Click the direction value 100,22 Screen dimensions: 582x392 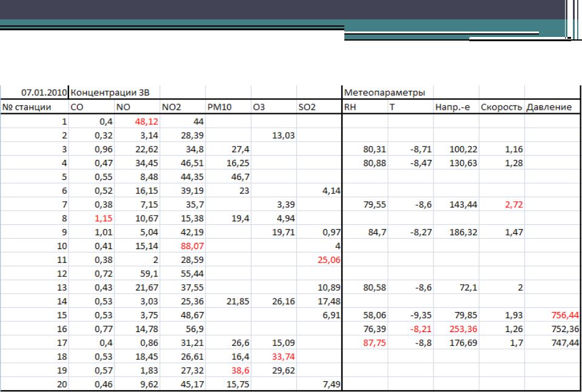click(x=463, y=150)
